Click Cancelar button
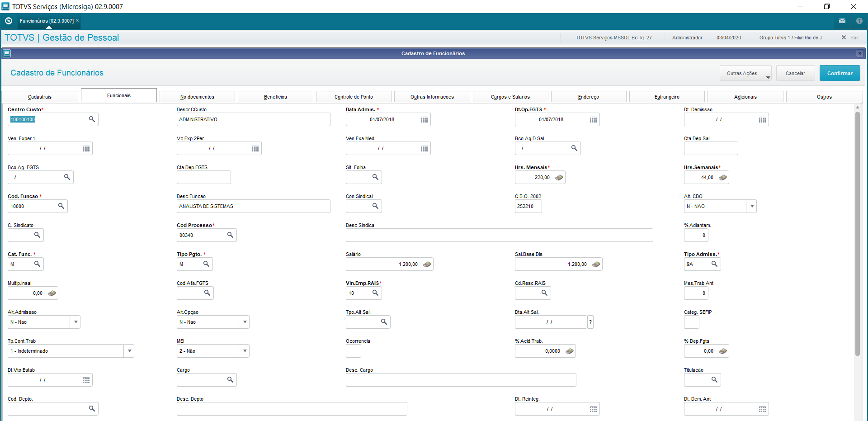 click(x=795, y=73)
